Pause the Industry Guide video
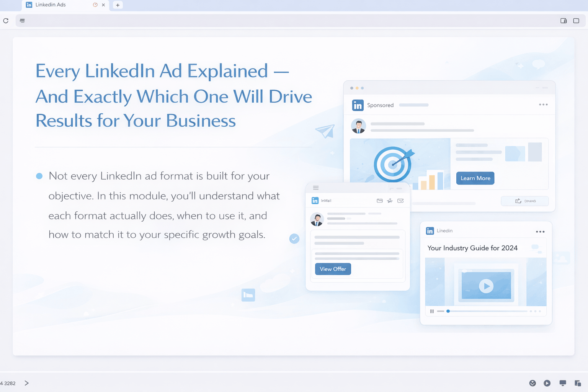Screen dimensions: 588x392 pos(432,311)
